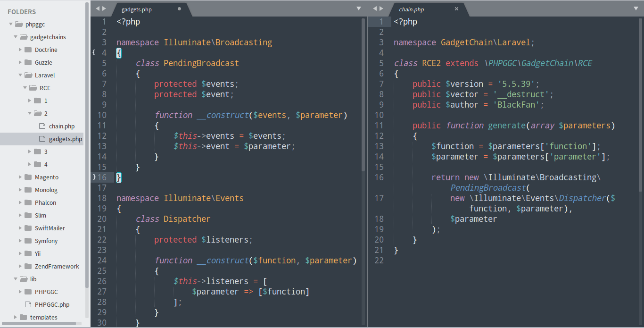Click the Yii folder icon
This screenshot has width=644, height=328.
point(28,253)
